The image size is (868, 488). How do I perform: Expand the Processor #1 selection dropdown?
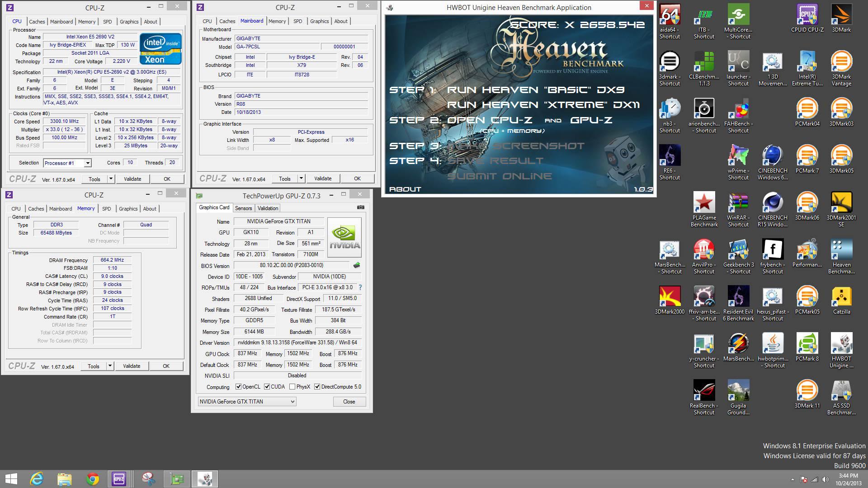[88, 163]
